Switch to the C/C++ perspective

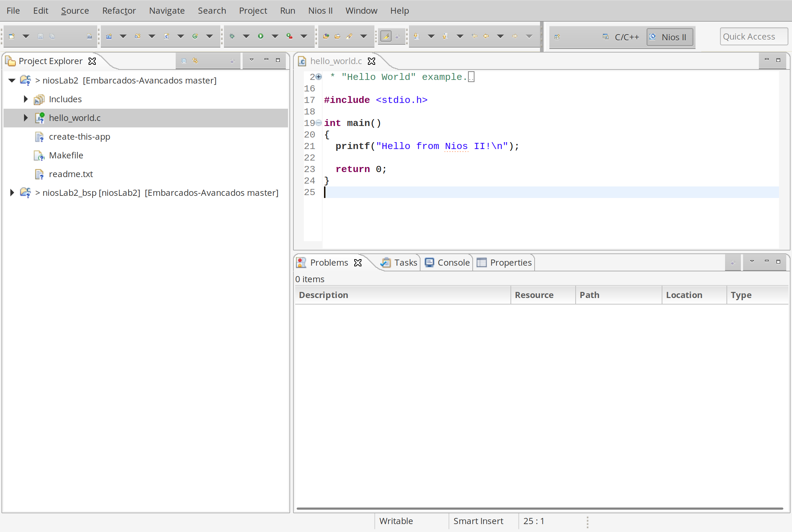pyautogui.click(x=621, y=37)
